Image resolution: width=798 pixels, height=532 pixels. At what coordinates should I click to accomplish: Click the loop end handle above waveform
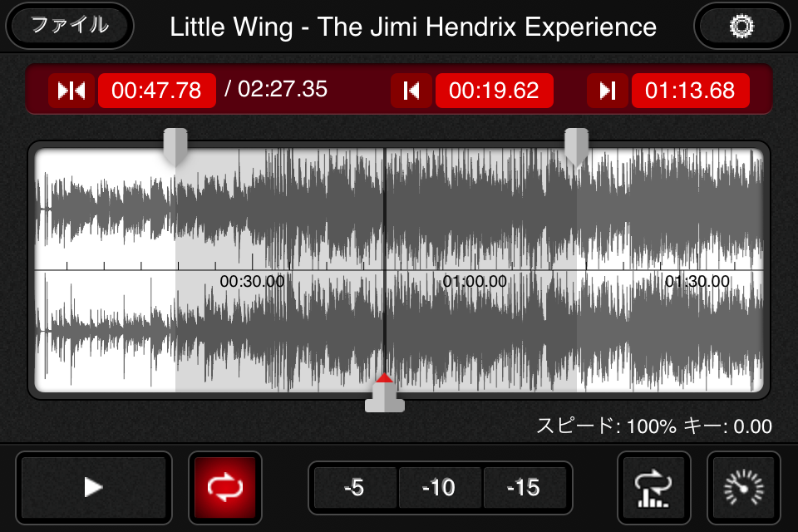tap(576, 146)
